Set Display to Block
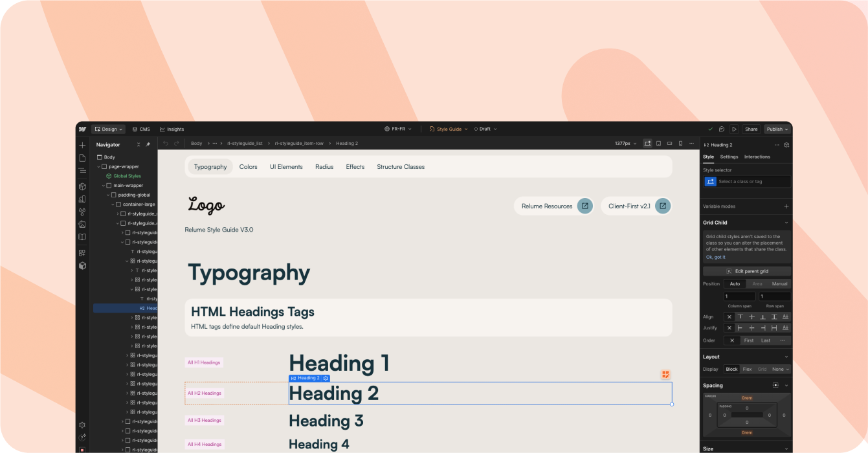Image resolution: width=868 pixels, height=453 pixels. pos(731,369)
